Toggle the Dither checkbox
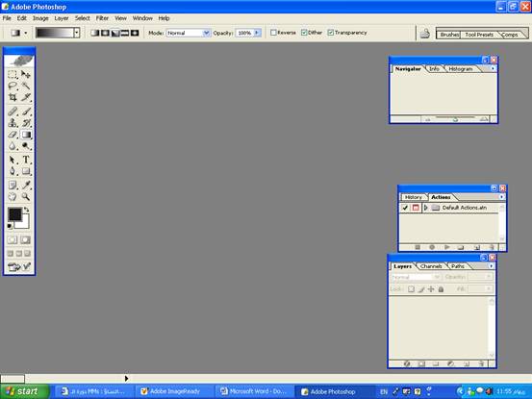Viewport: 532px width, 399px height. (304, 33)
